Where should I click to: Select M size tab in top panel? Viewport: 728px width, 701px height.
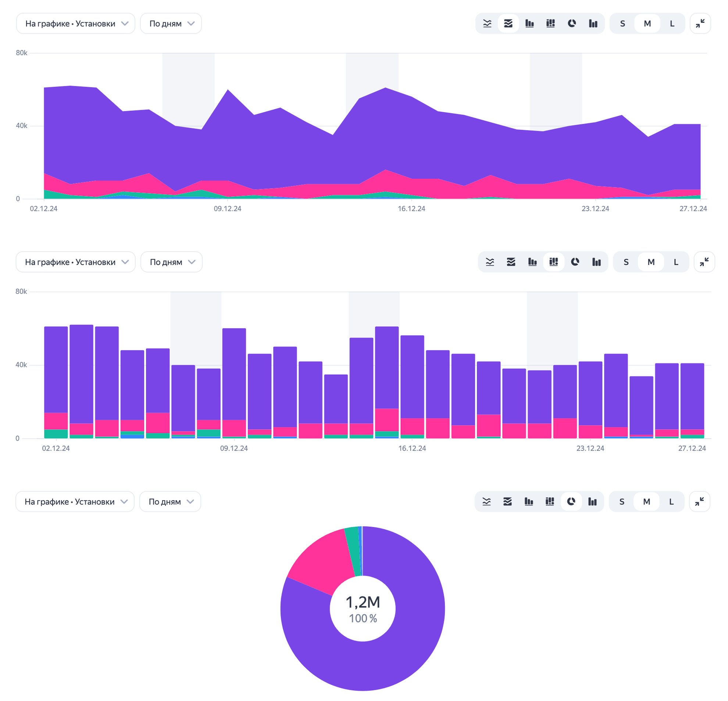(647, 24)
